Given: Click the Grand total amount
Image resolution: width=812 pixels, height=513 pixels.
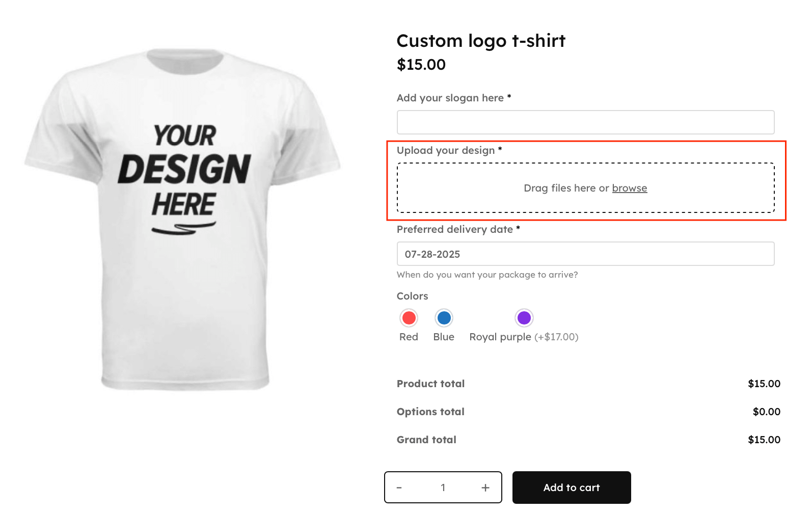Looking at the screenshot, I should (x=764, y=440).
